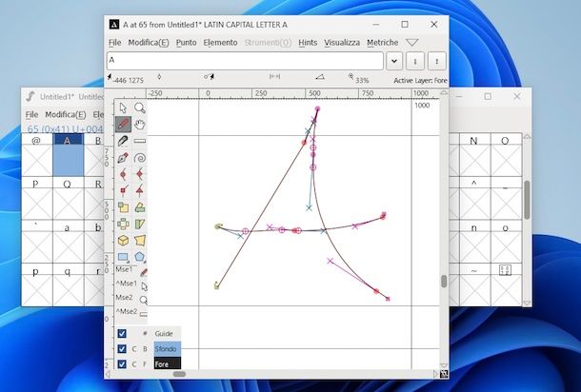Select the add tangent point tool
Image resolution: width=581 pixels, height=392 pixels.
pos(140,190)
